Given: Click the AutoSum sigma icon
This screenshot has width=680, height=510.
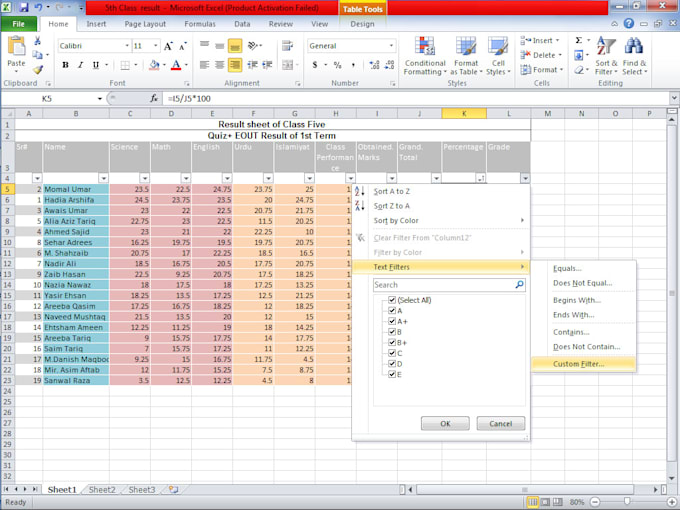Looking at the screenshot, I should tap(579, 40).
